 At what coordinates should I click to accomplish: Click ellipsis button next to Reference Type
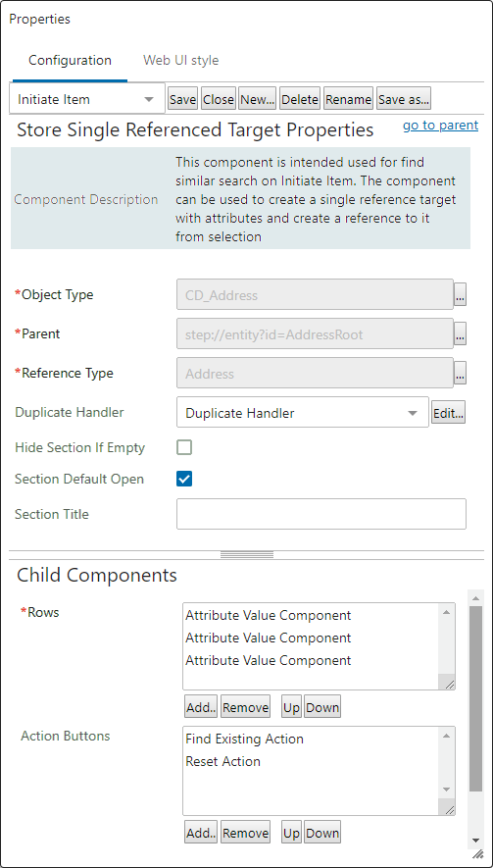pos(461,373)
